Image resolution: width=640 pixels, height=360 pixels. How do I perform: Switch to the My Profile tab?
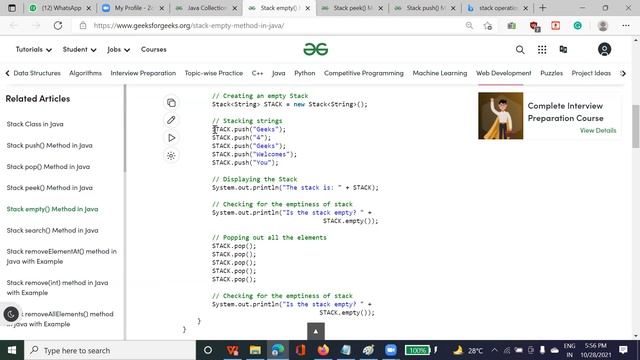point(133,8)
